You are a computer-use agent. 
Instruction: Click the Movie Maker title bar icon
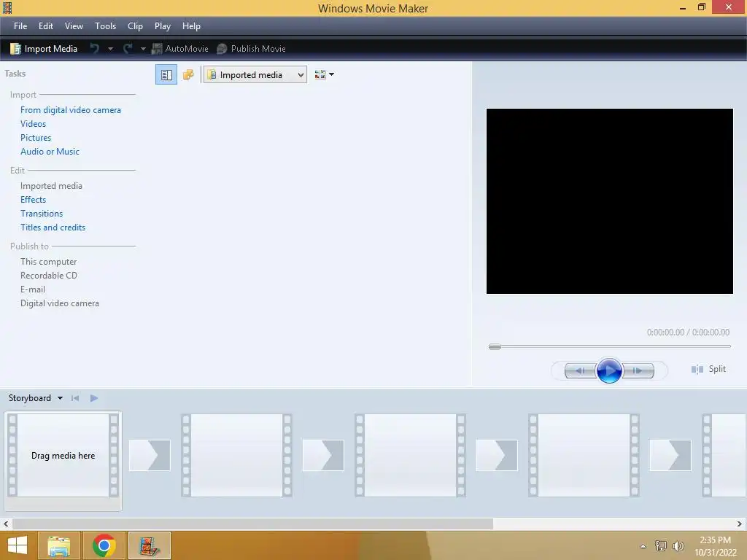(x=7, y=7)
